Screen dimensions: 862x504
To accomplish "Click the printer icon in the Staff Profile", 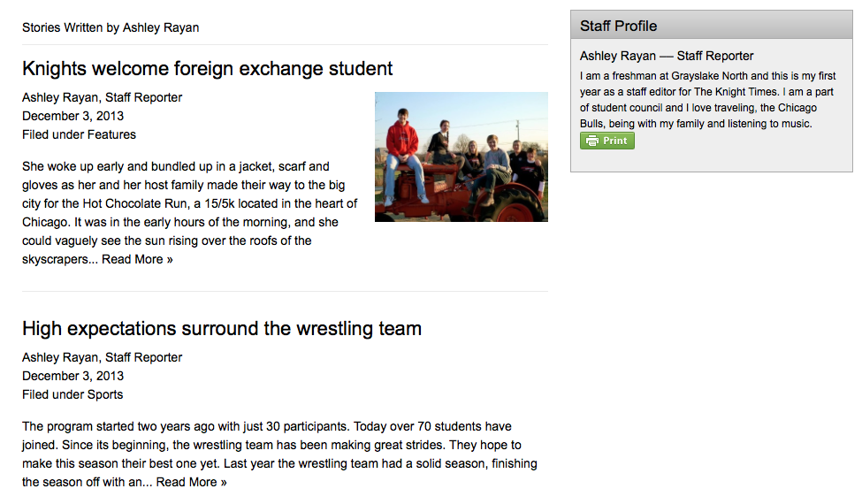I will (x=592, y=141).
